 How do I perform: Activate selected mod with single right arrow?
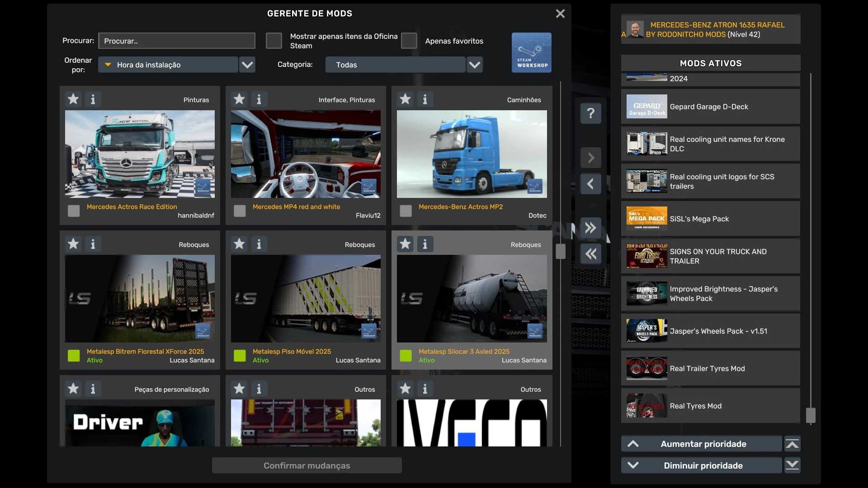(x=590, y=158)
